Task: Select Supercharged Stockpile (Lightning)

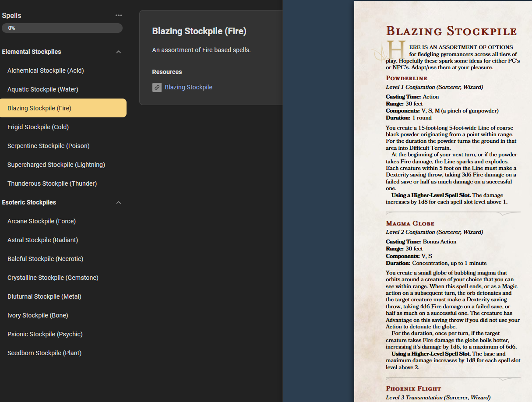Action: [56, 165]
